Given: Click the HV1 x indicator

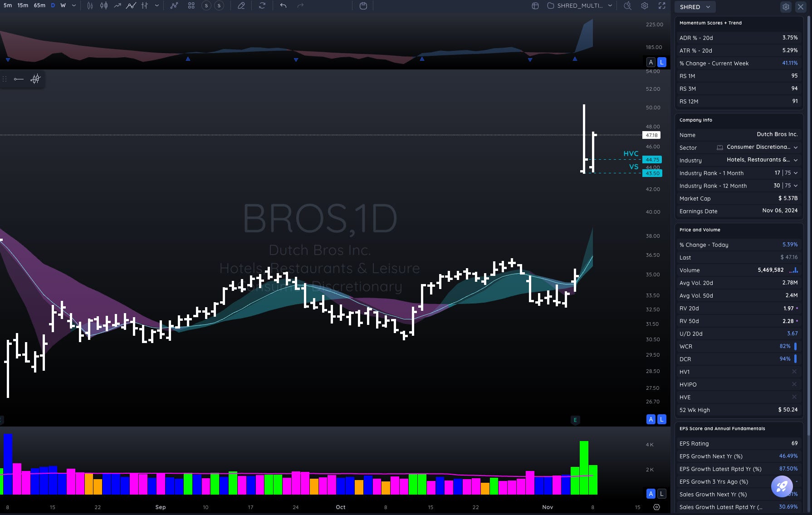Looking at the screenshot, I should 794,372.
